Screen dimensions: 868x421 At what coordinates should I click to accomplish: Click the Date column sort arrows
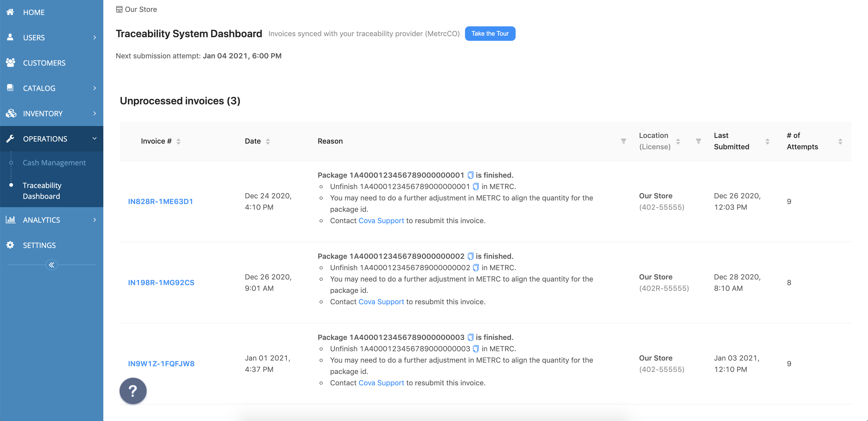tap(268, 141)
